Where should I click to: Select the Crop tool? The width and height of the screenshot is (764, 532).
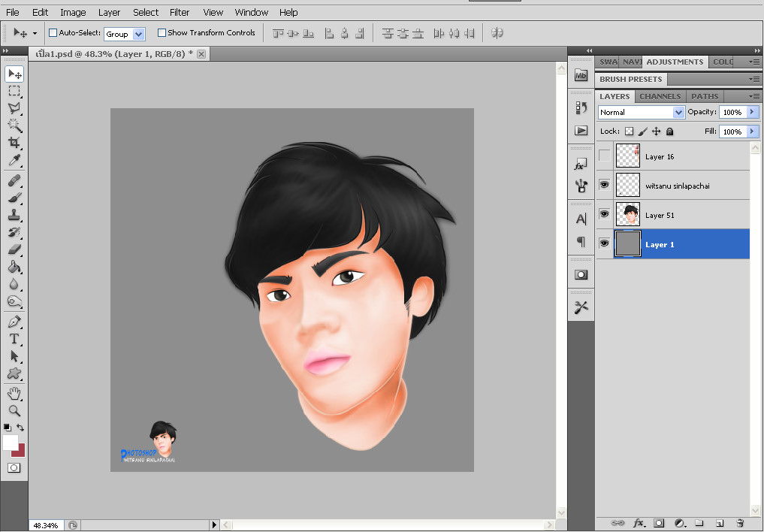[x=14, y=143]
